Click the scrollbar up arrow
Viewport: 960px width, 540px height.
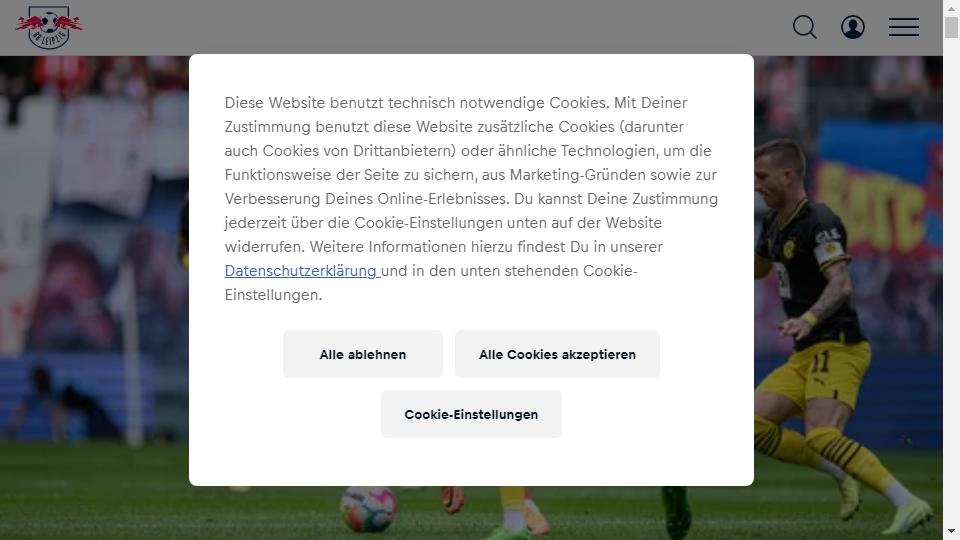click(951, 7)
